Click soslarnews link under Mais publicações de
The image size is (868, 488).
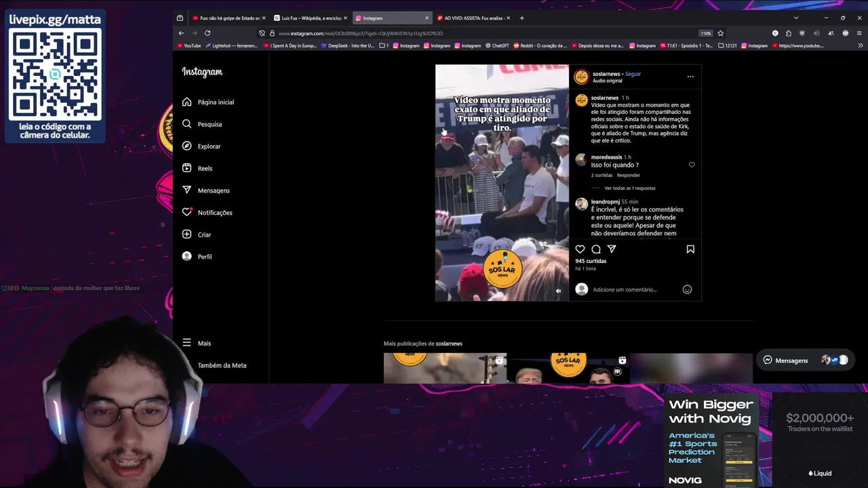(449, 344)
